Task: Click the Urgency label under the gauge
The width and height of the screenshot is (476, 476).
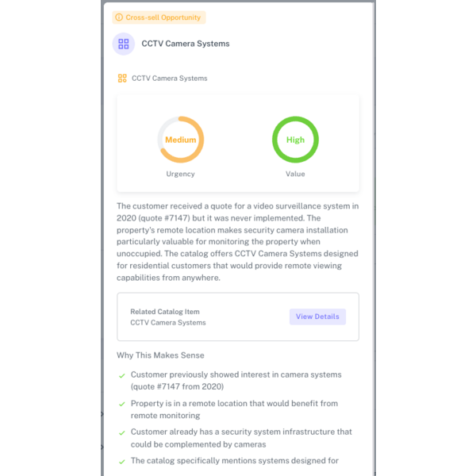Action: click(x=181, y=174)
